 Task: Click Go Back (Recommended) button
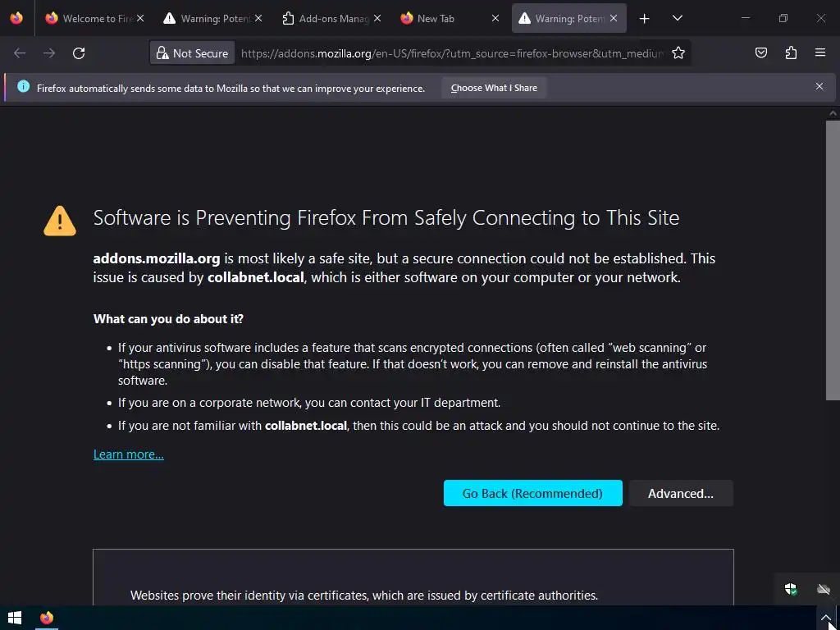532,493
